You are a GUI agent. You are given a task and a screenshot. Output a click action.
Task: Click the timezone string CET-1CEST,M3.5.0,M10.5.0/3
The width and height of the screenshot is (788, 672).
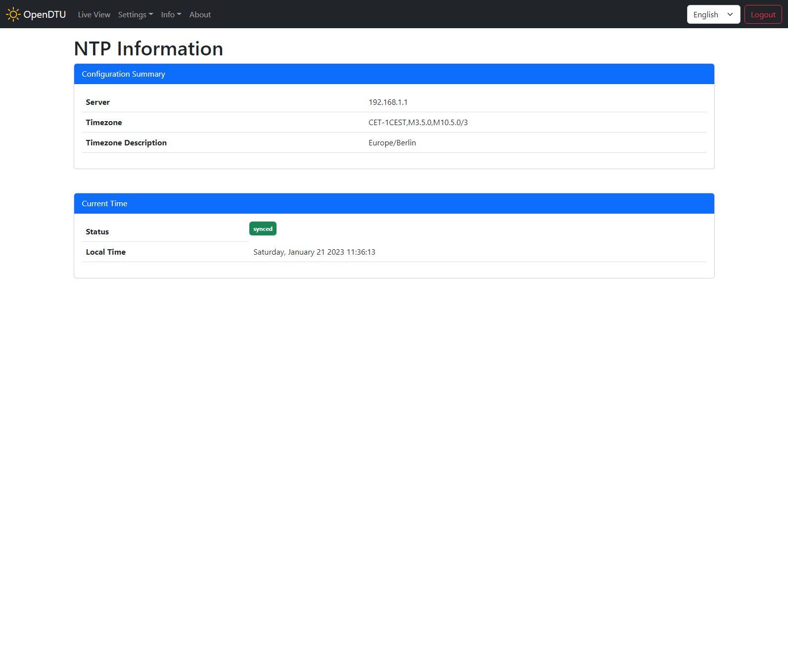(x=418, y=123)
